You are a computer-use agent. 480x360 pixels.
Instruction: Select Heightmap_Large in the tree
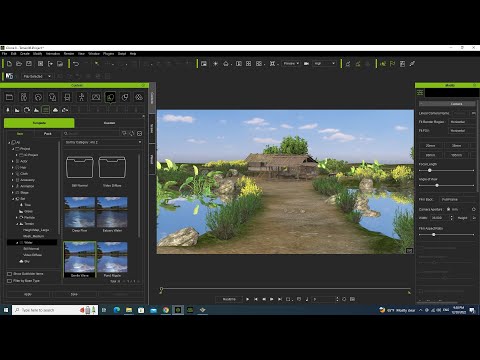[36, 230]
